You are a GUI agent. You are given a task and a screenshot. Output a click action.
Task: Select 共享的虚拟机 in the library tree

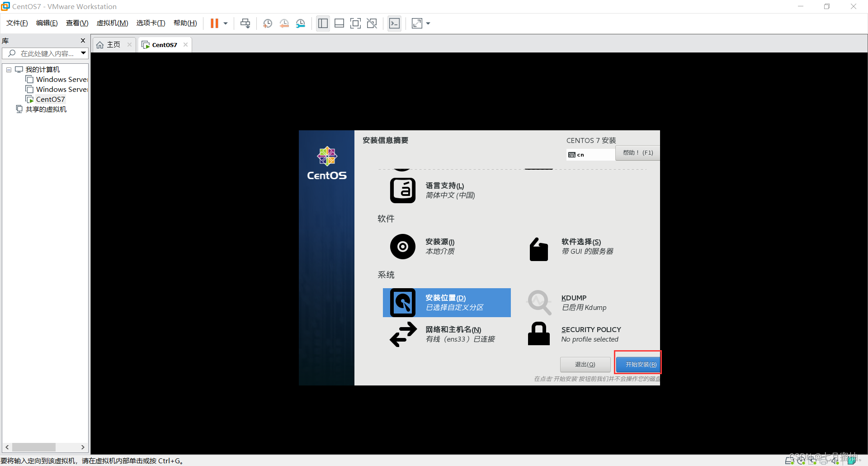coord(46,109)
